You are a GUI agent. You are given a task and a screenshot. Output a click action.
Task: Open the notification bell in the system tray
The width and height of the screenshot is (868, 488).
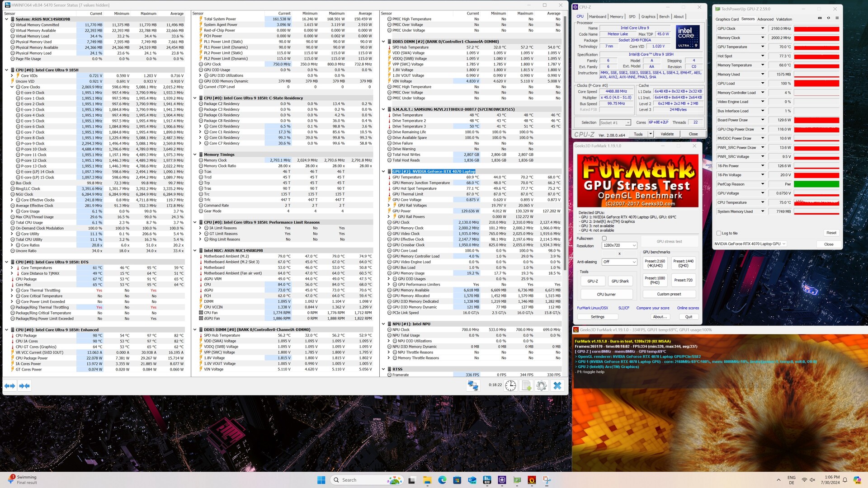844,480
